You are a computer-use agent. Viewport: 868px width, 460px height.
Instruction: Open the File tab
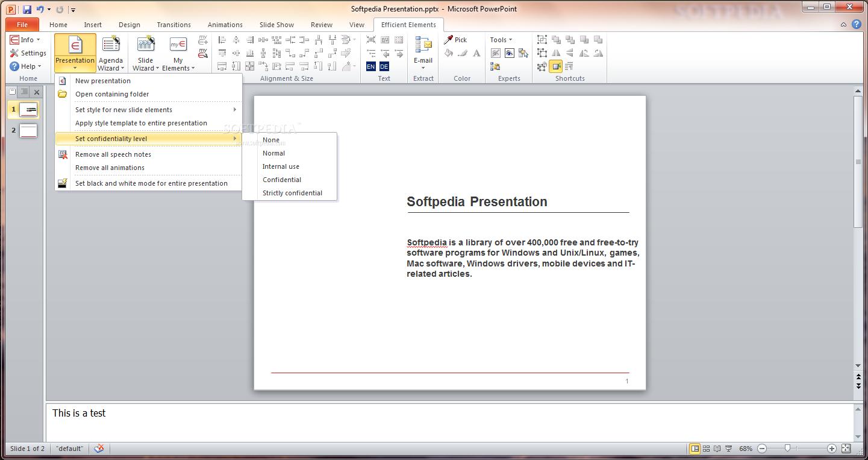pos(22,25)
